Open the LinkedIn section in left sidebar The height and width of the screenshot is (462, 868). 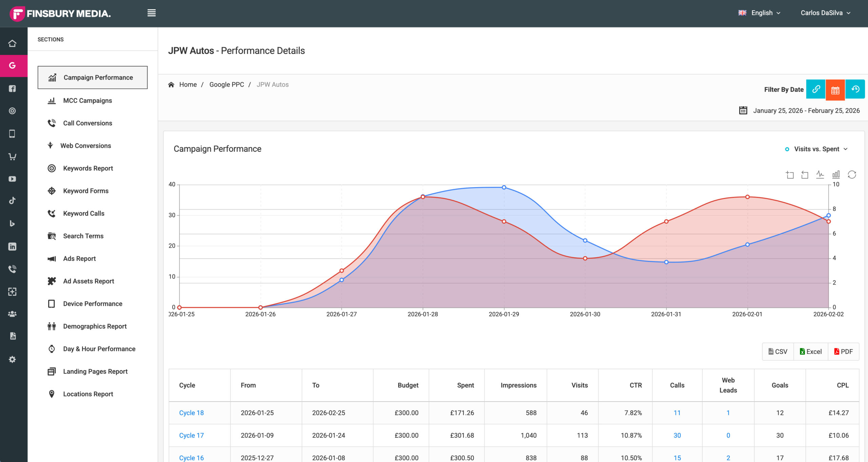(13, 247)
